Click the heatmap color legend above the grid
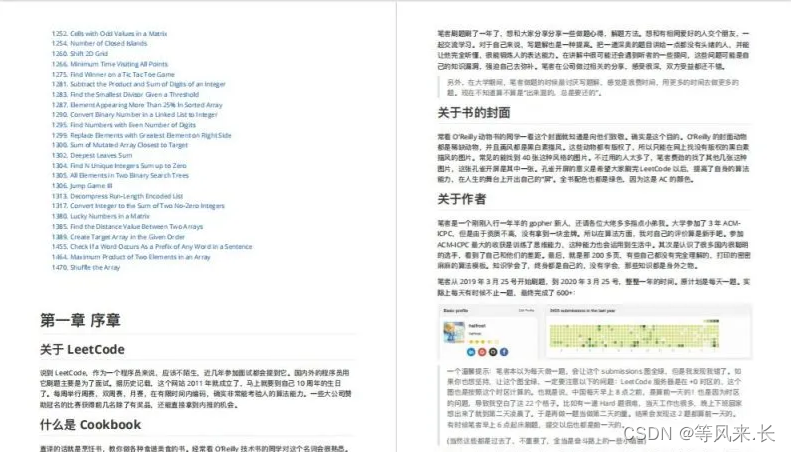 [x=710, y=320]
